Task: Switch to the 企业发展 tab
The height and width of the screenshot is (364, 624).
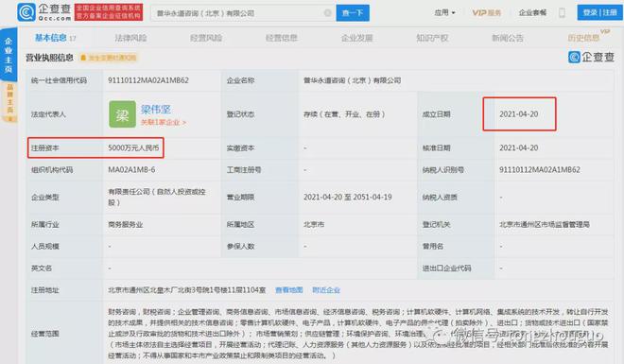Action: [x=357, y=38]
